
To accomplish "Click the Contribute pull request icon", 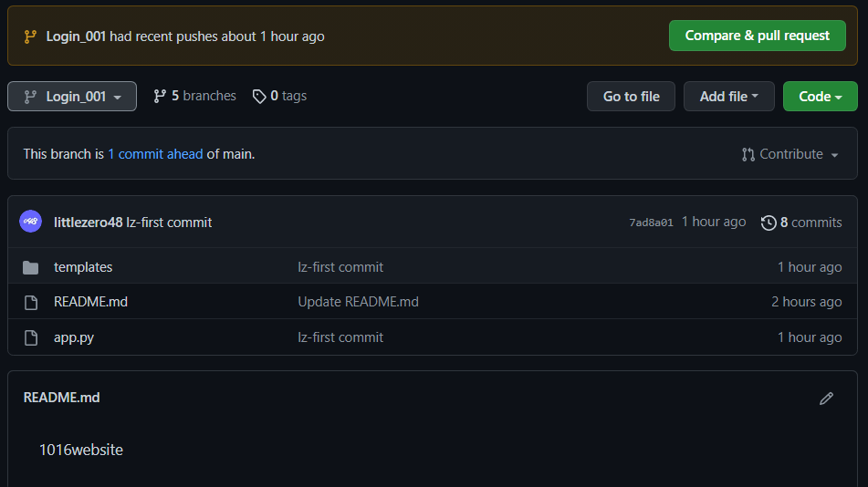I will point(748,154).
